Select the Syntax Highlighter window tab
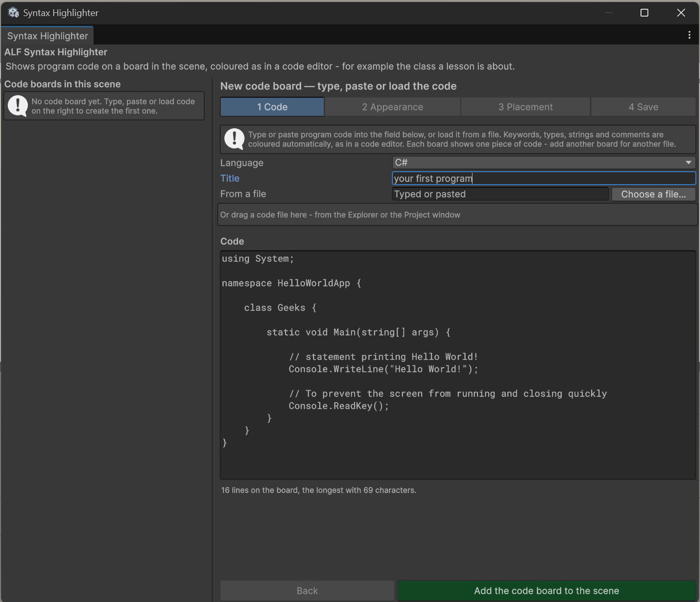The image size is (700, 602). 48,36
